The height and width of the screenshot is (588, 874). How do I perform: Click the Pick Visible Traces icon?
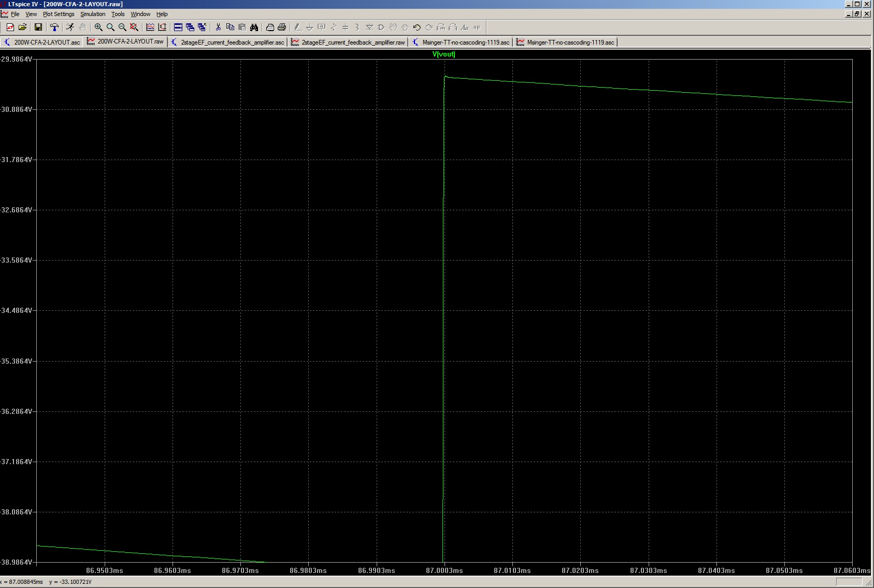[x=150, y=27]
